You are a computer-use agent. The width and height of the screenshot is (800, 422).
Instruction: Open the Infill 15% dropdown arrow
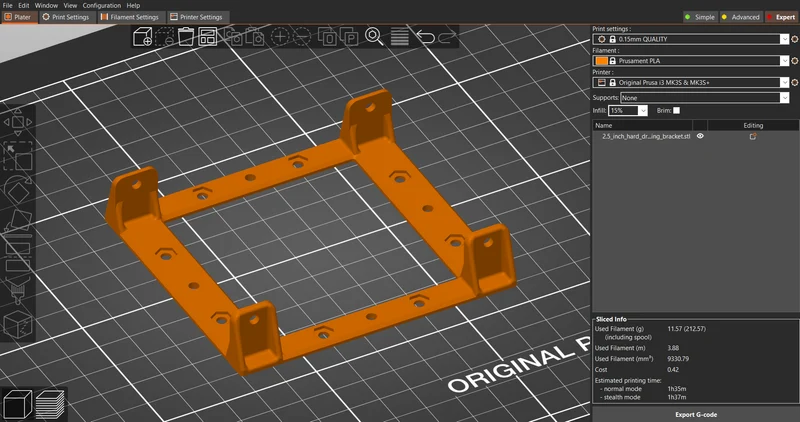642,110
